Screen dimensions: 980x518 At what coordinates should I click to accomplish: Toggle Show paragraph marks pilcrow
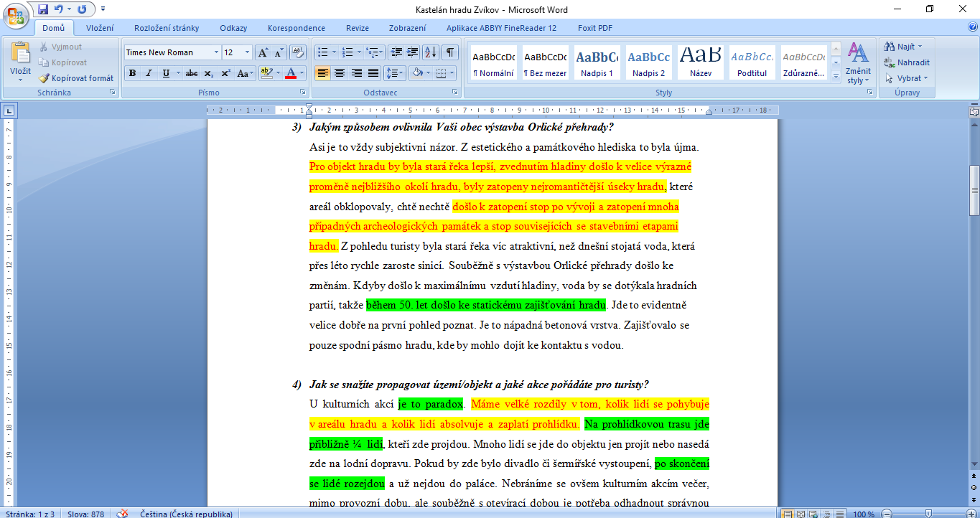(x=450, y=52)
